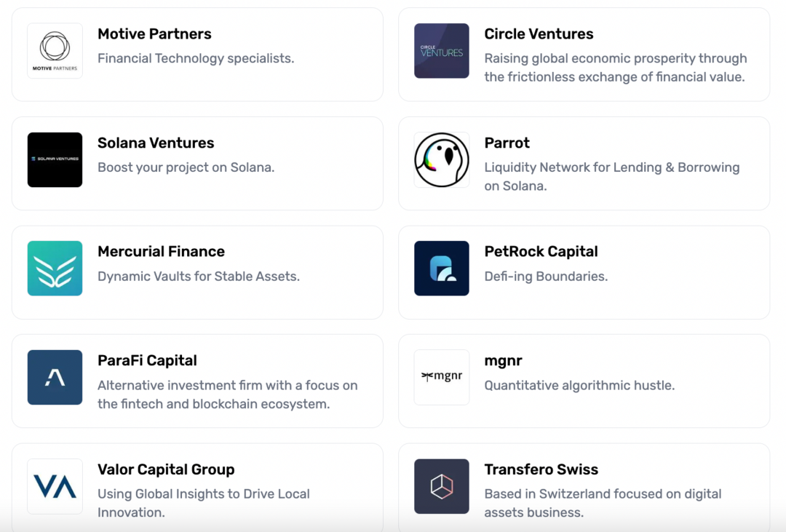Click mgnr's 'Quantitative algorithmic hustle' description
The image size is (786, 532).
(579, 386)
